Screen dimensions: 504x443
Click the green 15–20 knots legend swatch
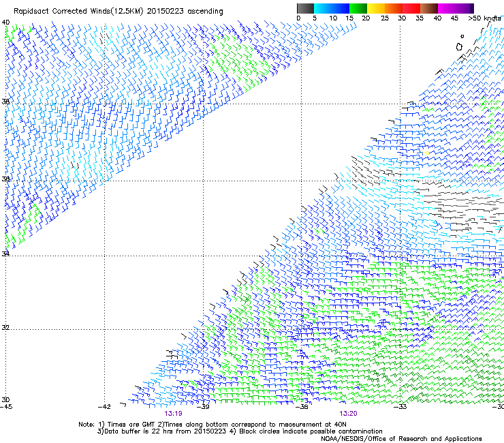pyautogui.click(x=358, y=8)
